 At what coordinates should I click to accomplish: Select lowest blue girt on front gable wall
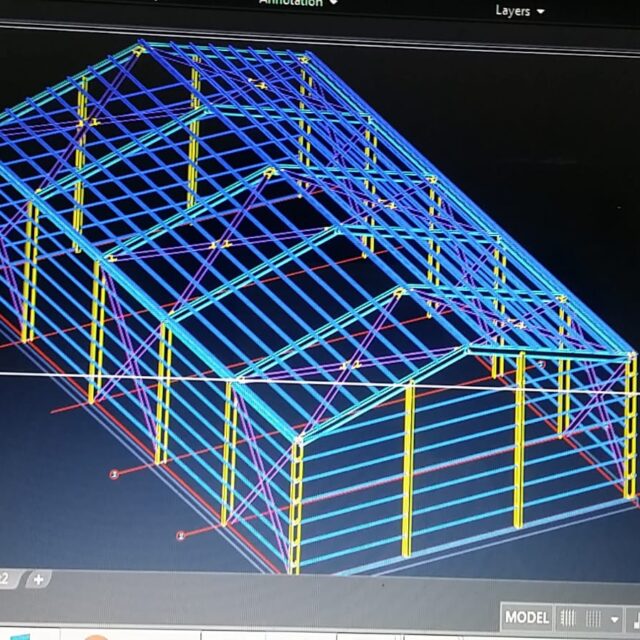[460, 546]
